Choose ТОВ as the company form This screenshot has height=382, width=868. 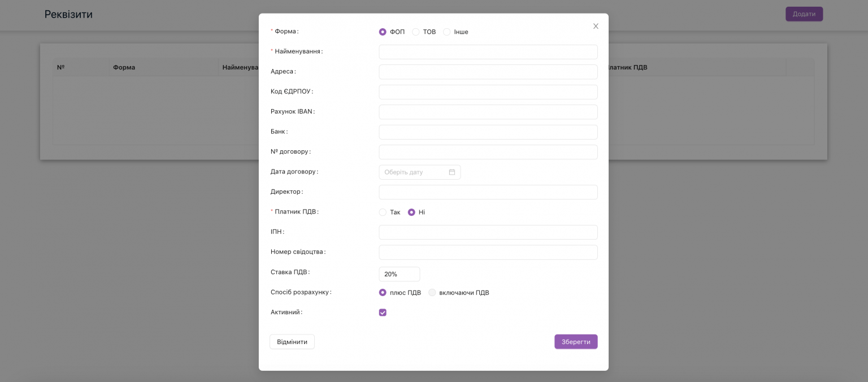point(415,32)
